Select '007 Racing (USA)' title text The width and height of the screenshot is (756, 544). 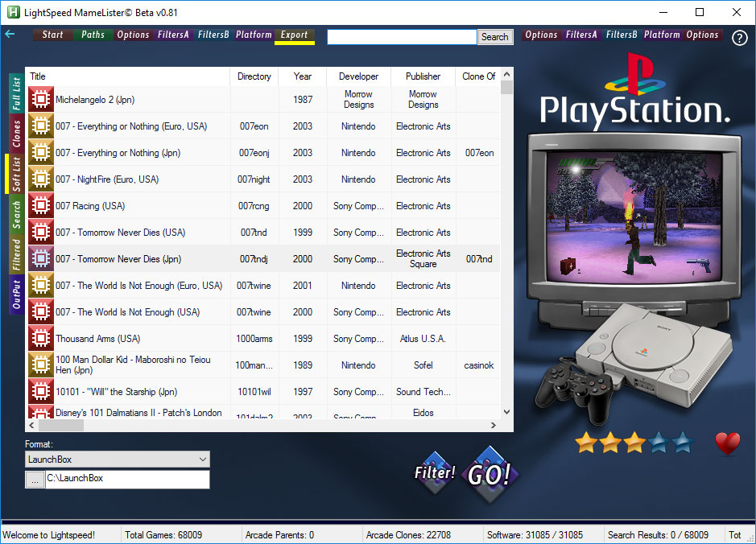point(90,206)
